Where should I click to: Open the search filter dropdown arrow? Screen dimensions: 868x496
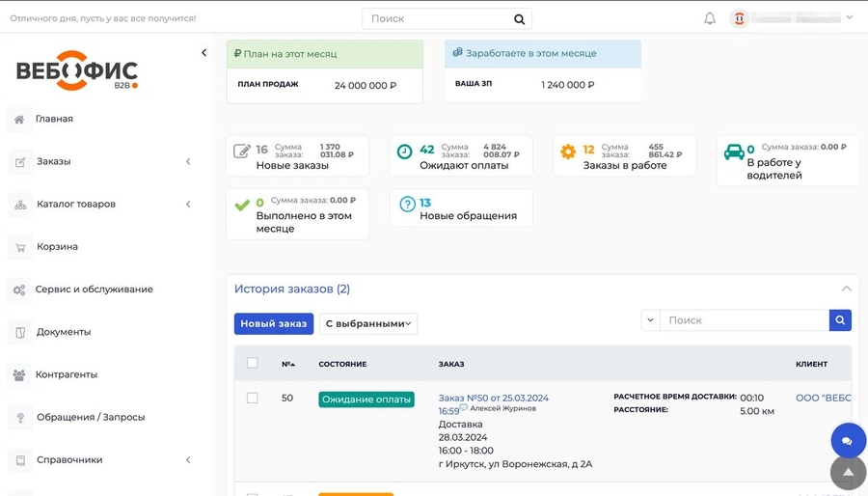650,320
